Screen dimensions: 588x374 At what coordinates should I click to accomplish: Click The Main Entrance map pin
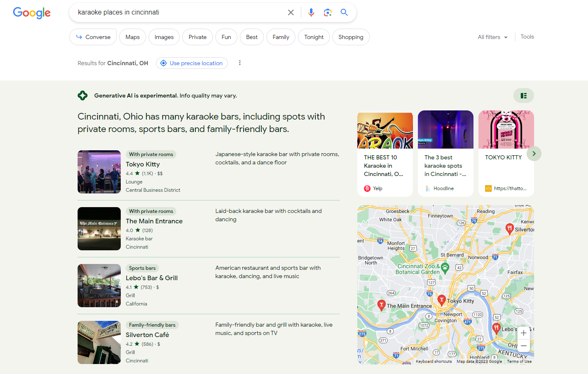[x=382, y=305]
